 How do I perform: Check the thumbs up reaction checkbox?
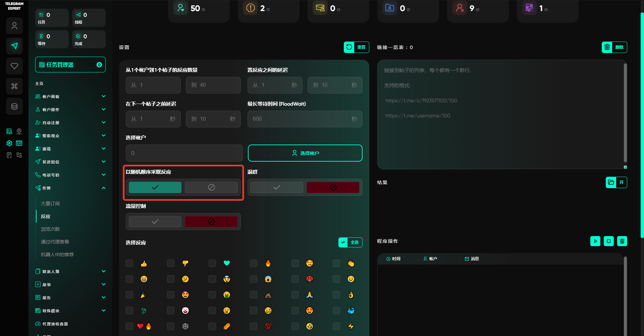click(x=129, y=263)
